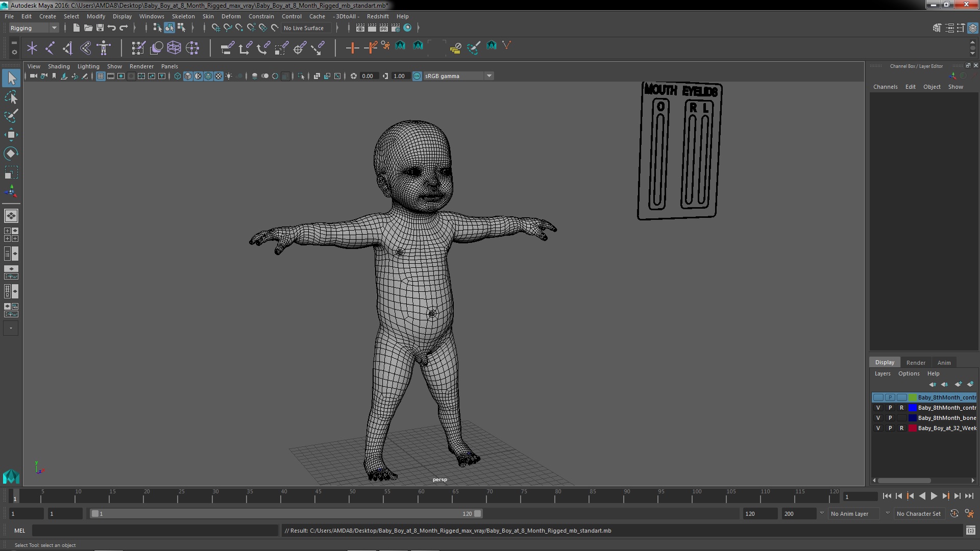Click the Create Joints shelf icon

point(50,48)
